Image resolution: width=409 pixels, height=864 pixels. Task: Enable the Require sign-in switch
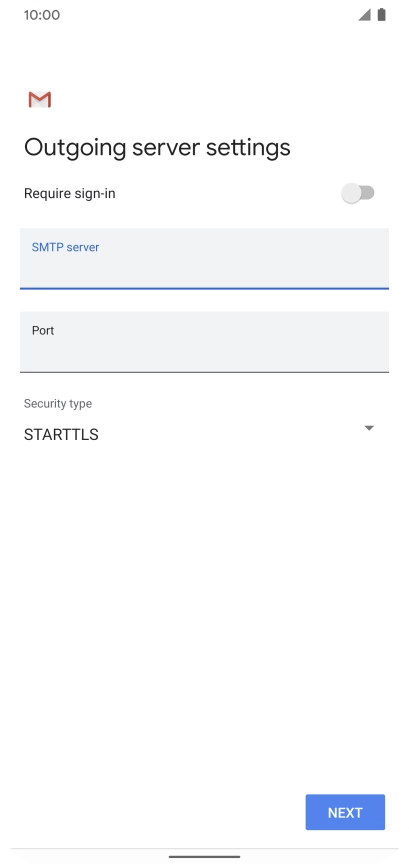tap(358, 193)
